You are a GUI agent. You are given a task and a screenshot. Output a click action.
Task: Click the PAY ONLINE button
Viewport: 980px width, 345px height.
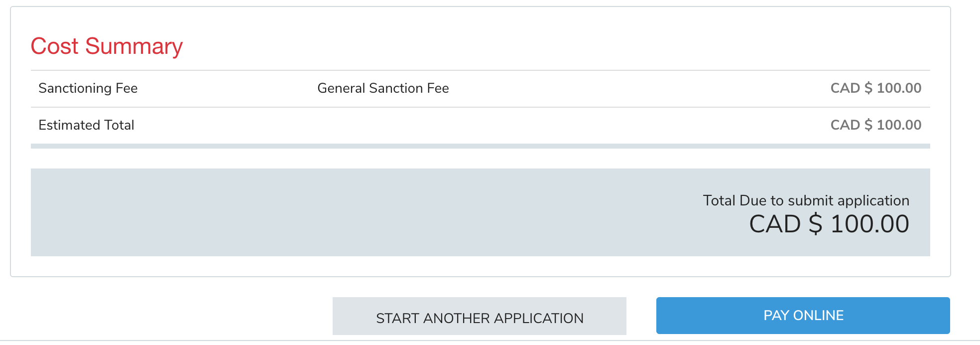803,316
